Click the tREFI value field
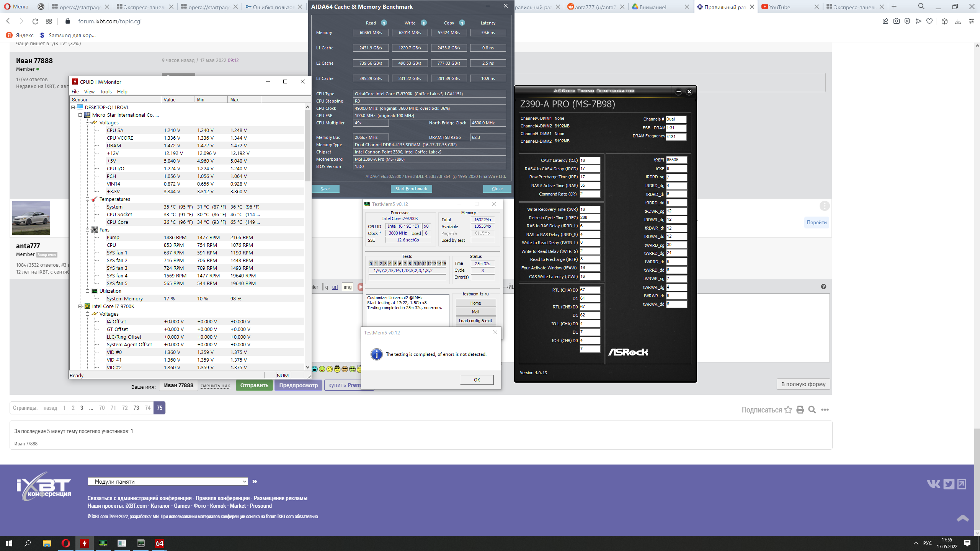The width and height of the screenshot is (980, 551). tap(676, 160)
